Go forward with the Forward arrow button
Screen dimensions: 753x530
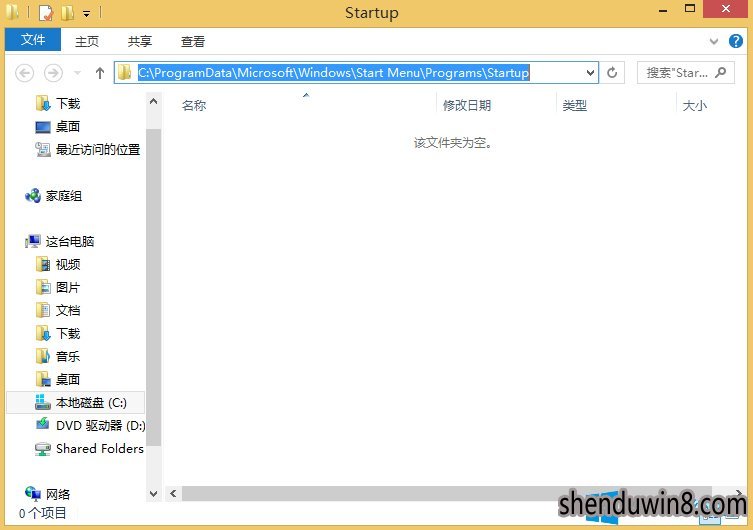[x=53, y=73]
